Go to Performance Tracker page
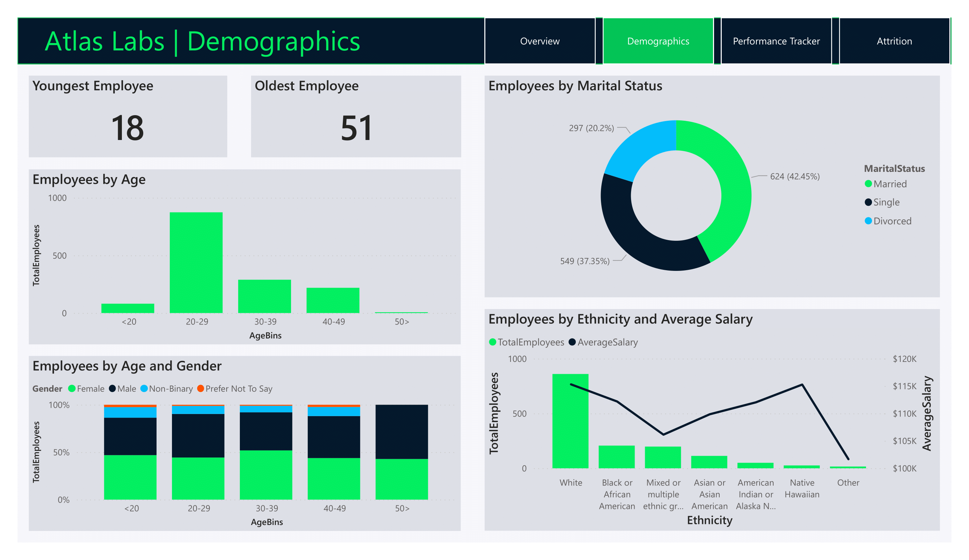This screenshot has width=969, height=560. (x=776, y=41)
